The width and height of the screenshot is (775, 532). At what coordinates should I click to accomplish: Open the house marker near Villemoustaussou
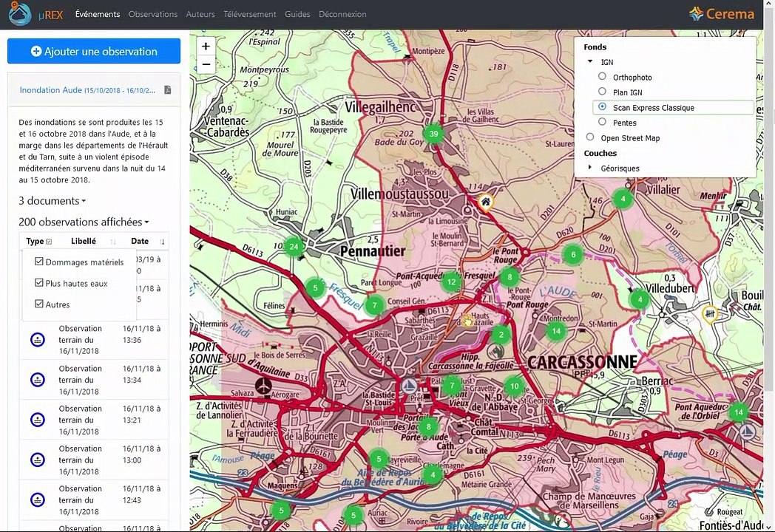coord(486,202)
